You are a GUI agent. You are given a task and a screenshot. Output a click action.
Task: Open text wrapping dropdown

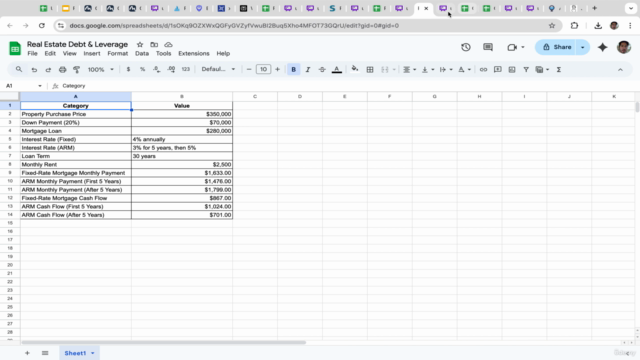[x=446, y=70]
